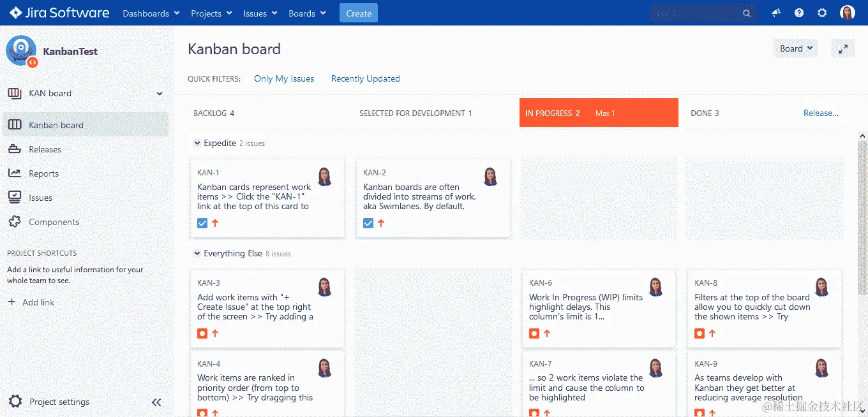Click the In Progress column header
Viewport: 868px width, 417px height.
coord(599,113)
